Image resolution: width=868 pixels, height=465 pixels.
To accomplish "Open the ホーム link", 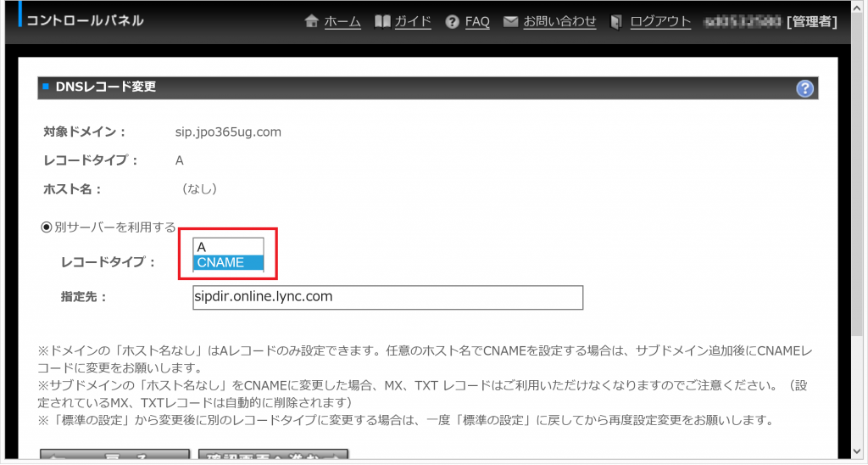I will (x=342, y=21).
